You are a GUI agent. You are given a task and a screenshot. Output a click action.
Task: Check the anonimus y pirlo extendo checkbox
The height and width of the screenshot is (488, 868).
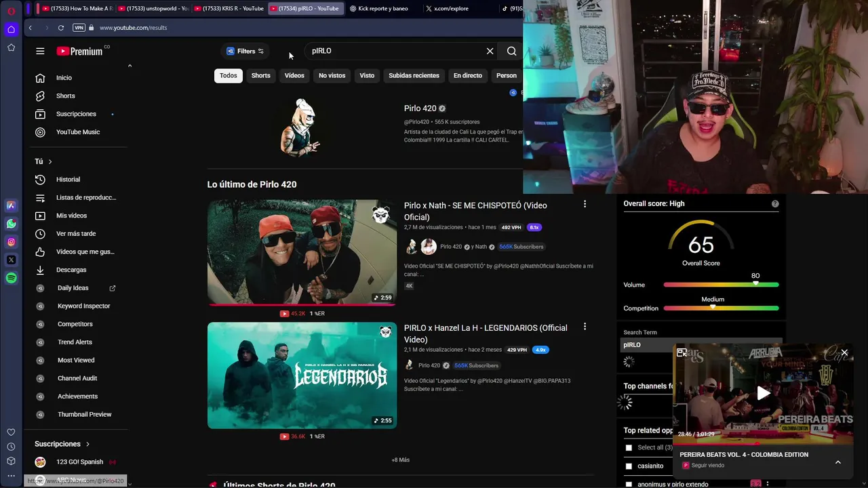tap(629, 484)
